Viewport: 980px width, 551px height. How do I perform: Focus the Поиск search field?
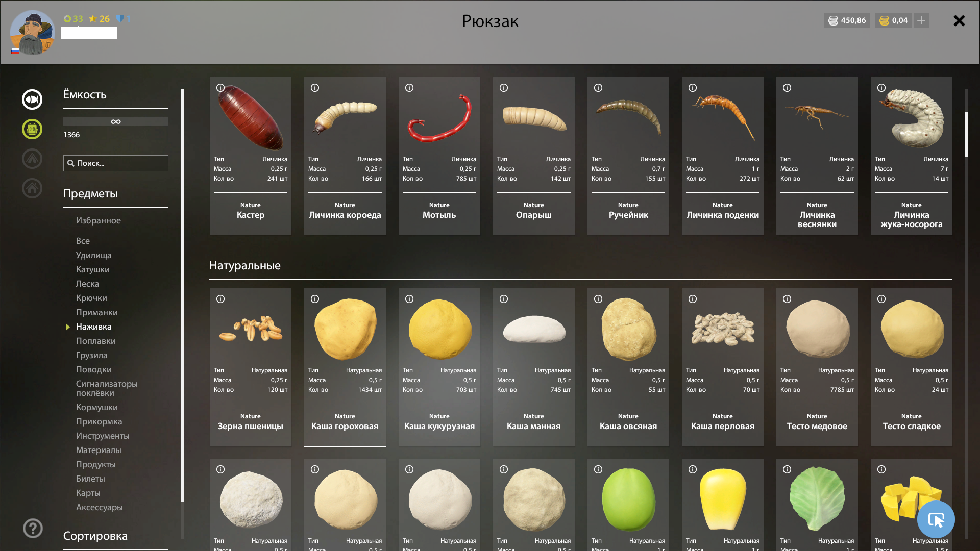(x=115, y=163)
